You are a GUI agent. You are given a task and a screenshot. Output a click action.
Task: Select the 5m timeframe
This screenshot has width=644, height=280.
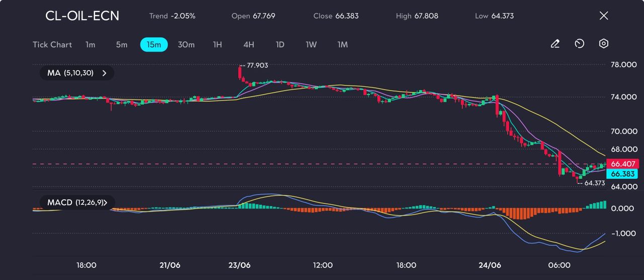point(122,45)
